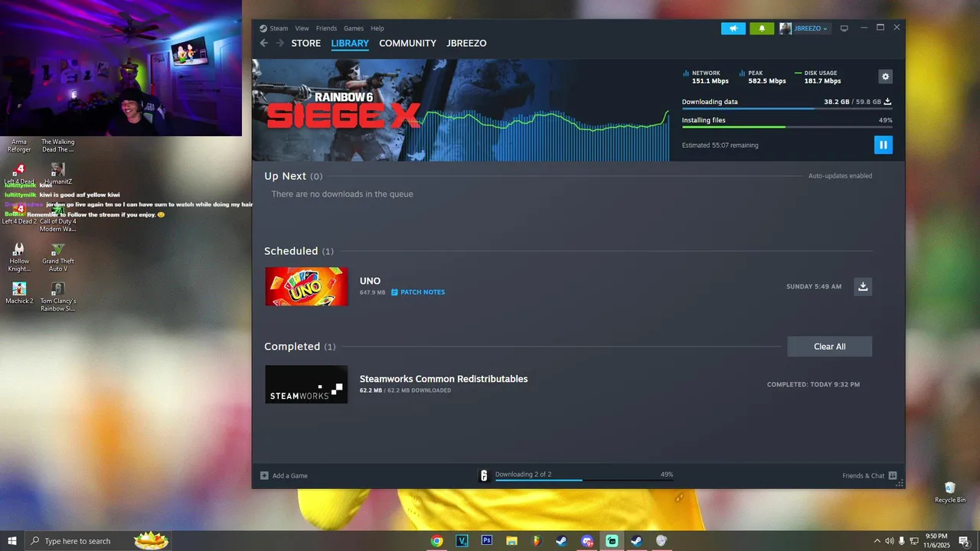The height and width of the screenshot is (551, 980).
Task: Launch Chrome from the taskbar
Action: pyautogui.click(x=436, y=540)
